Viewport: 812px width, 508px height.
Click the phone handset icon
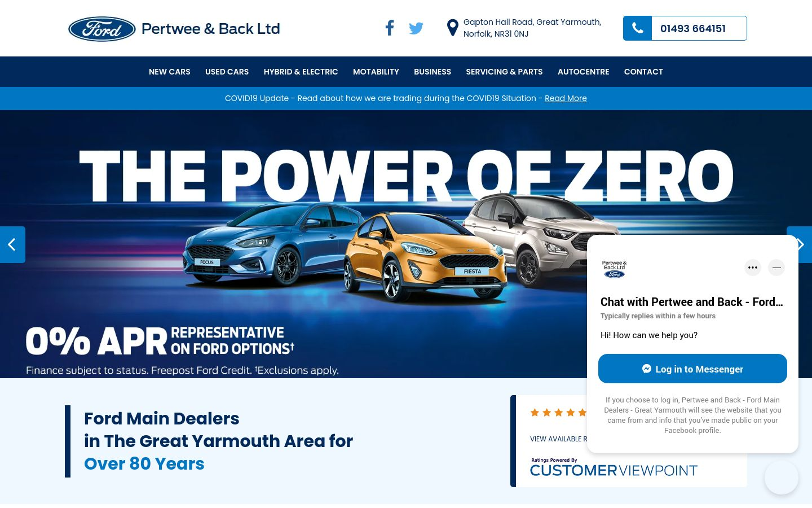click(638, 28)
